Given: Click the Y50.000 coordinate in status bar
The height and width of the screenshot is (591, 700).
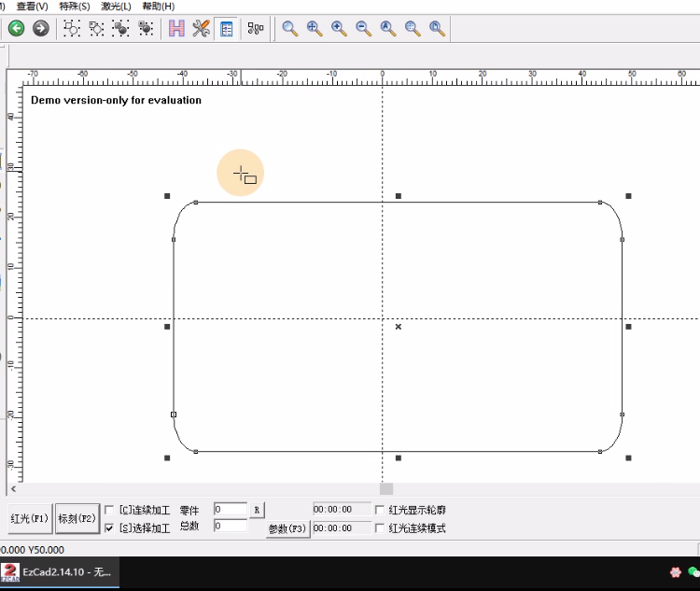Looking at the screenshot, I should pyautogui.click(x=46, y=550).
